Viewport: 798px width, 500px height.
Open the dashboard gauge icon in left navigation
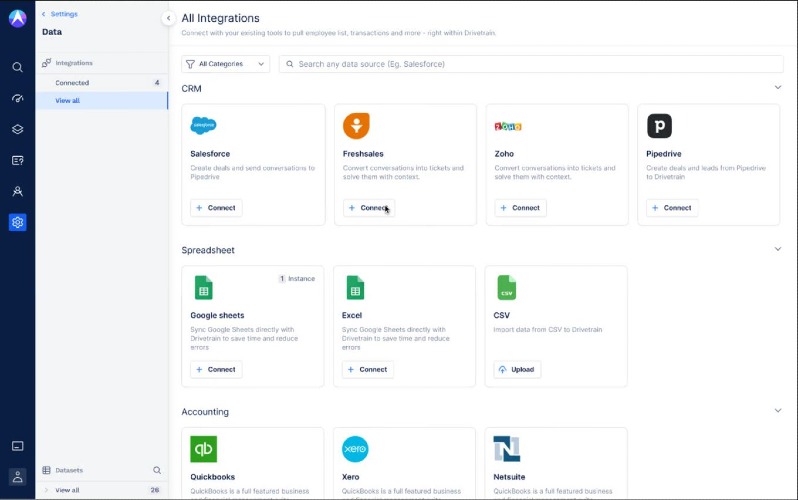point(17,98)
